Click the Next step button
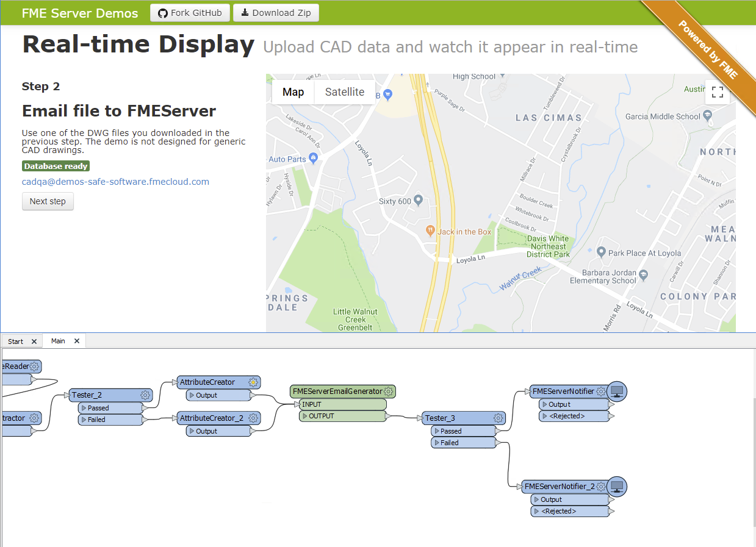 point(48,201)
